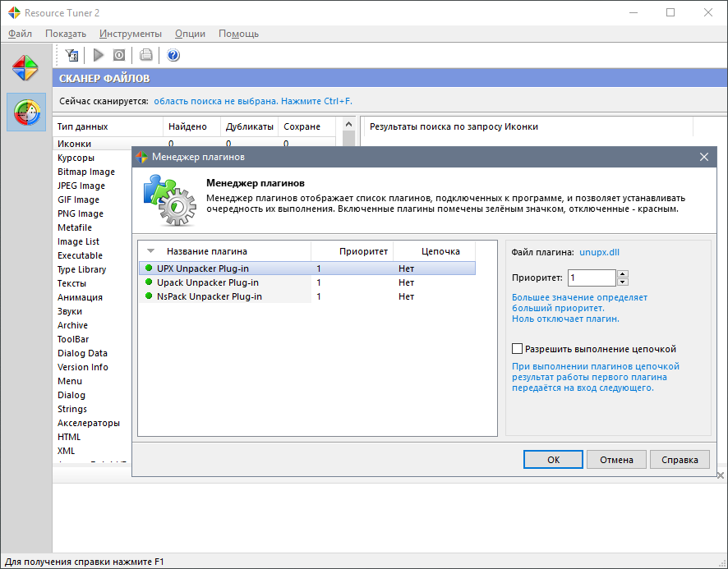This screenshot has width=728, height=569.
Task: Increase priority with up spinner arrow
Action: click(623, 273)
